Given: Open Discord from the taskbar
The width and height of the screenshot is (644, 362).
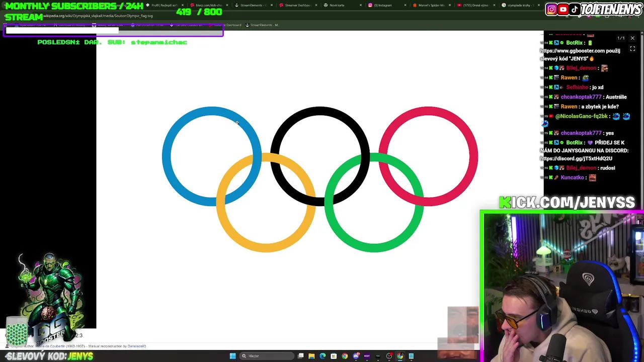Looking at the screenshot, I should [x=356, y=356].
